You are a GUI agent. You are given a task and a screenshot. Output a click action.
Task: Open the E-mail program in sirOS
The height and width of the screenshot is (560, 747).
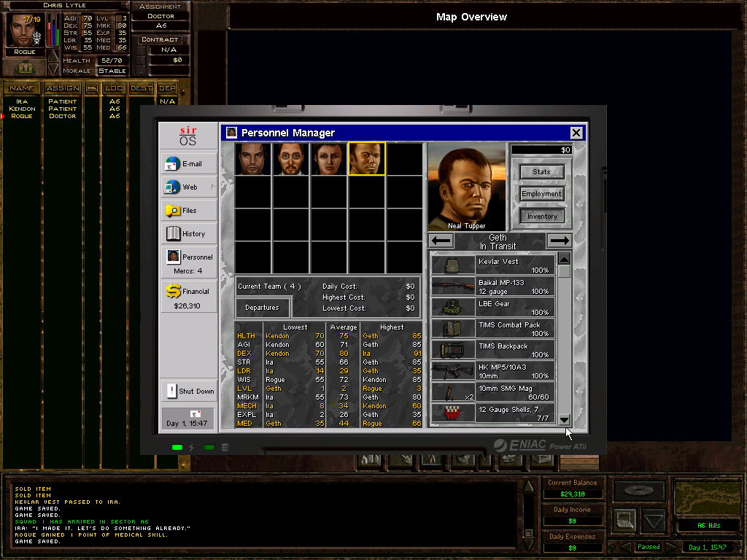point(189,164)
